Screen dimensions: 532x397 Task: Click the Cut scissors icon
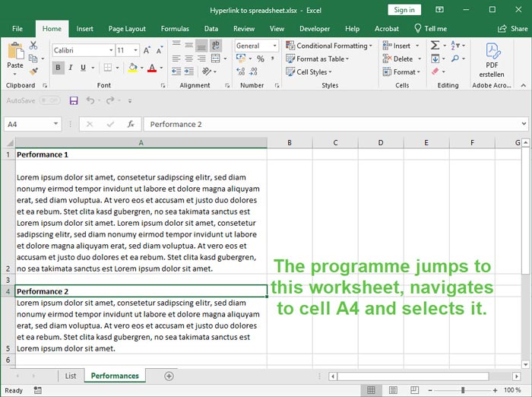tap(33, 45)
